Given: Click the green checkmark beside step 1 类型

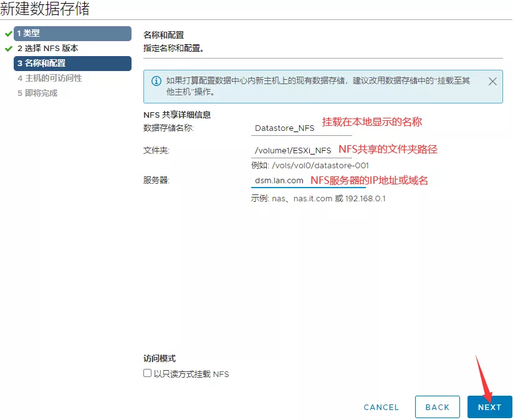Looking at the screenshot, I should [8, 33].
